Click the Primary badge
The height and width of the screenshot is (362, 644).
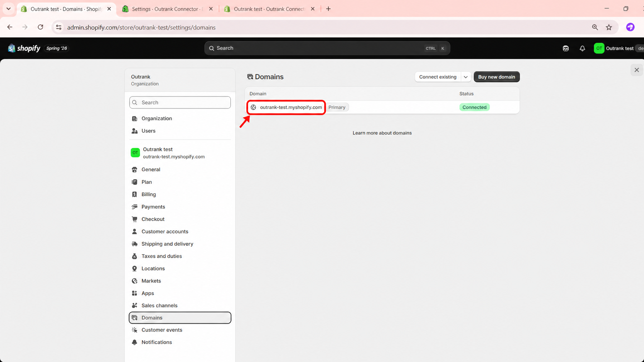click(337, 107)
